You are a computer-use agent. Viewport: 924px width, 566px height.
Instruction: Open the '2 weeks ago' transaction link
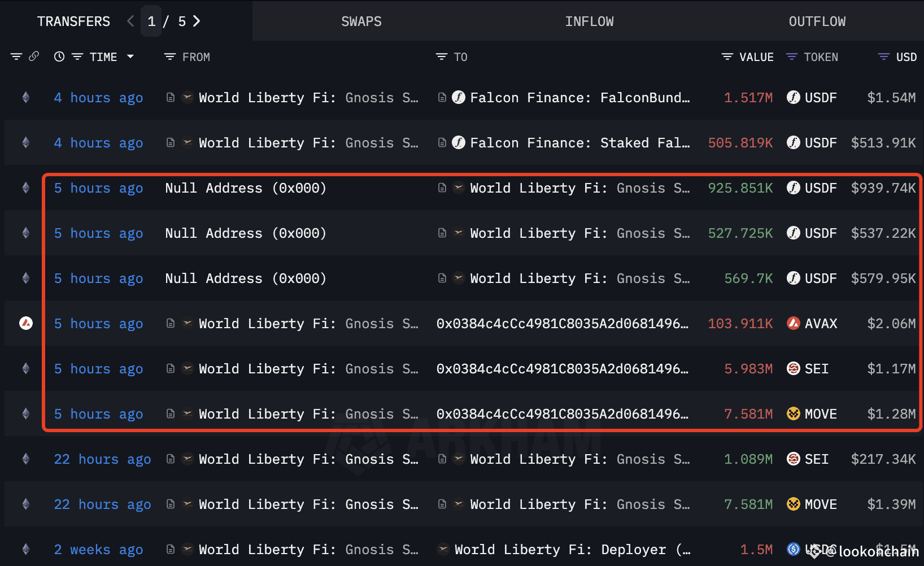tap(98, 550)
